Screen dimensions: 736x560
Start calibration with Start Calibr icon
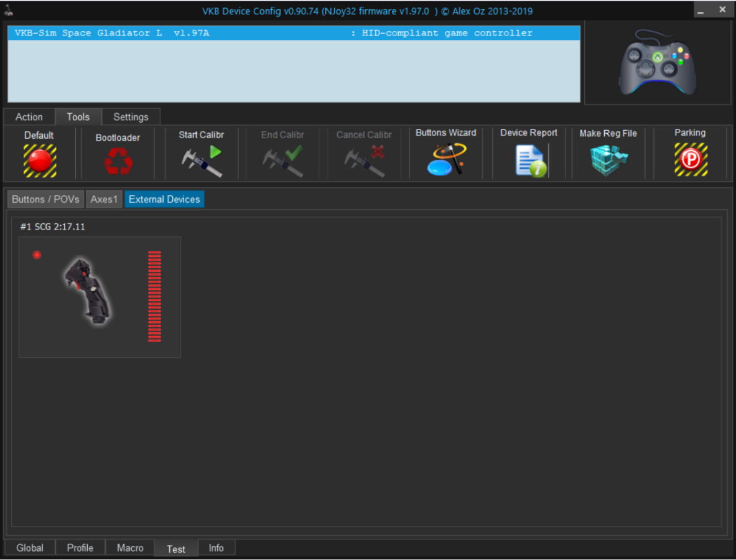click(x=202, y=161)
